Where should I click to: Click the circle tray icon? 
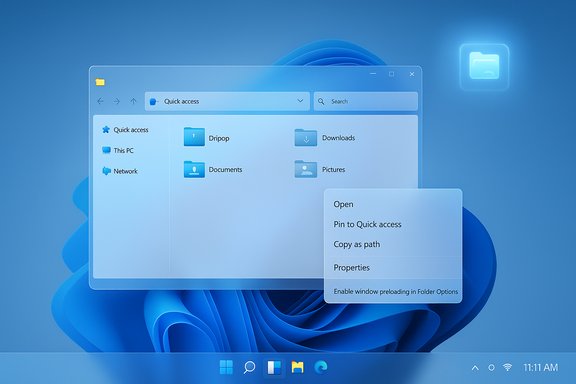(491, 367)
